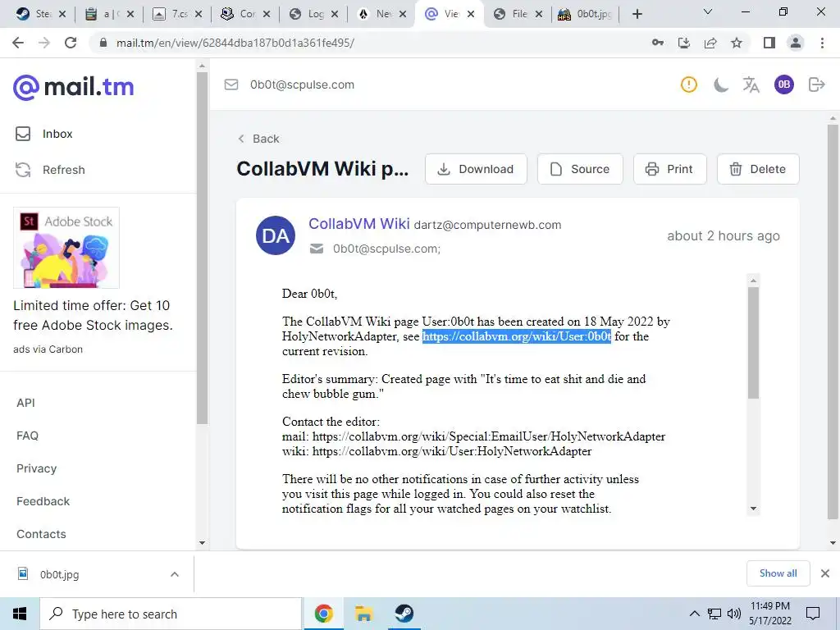Open the notification center icon
Image resolution: width=840 pixels, height=630 pixels.
pos(813,614)
